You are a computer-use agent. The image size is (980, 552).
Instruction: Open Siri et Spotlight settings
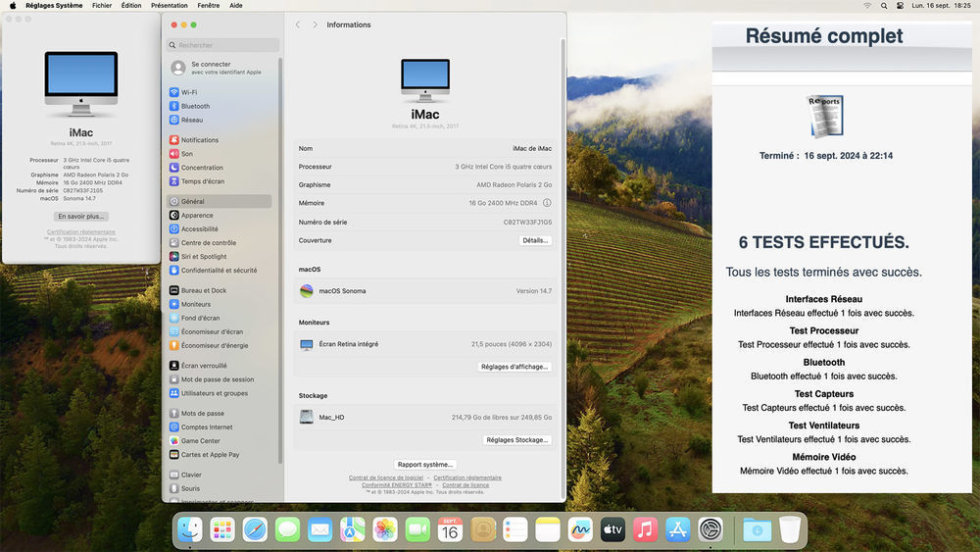pos(203,257)
